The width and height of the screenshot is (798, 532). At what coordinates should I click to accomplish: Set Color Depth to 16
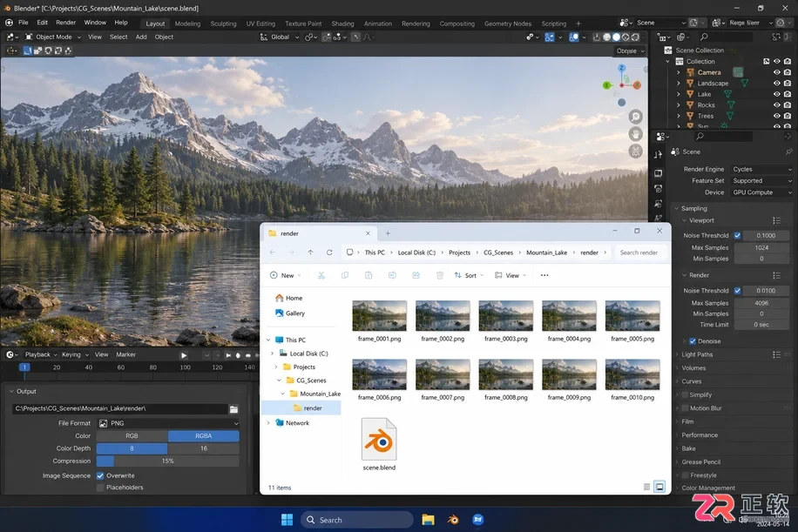[204, 448]
